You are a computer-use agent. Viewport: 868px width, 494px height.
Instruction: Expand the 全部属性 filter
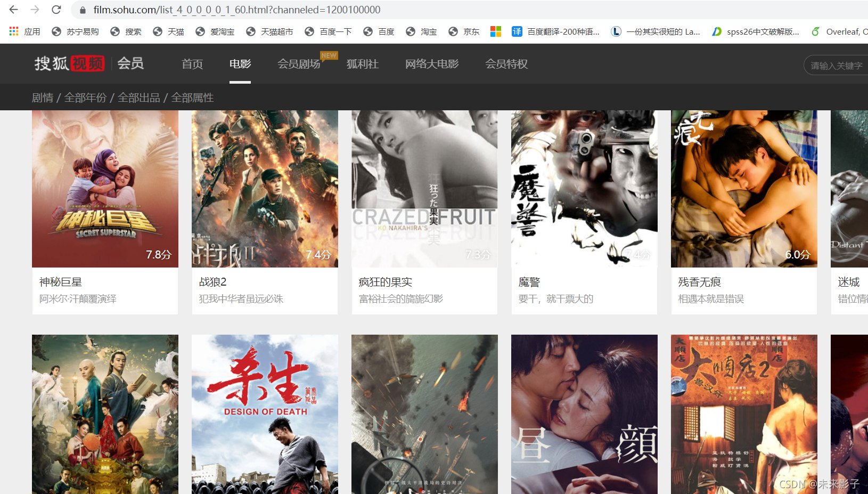(192, 98)
